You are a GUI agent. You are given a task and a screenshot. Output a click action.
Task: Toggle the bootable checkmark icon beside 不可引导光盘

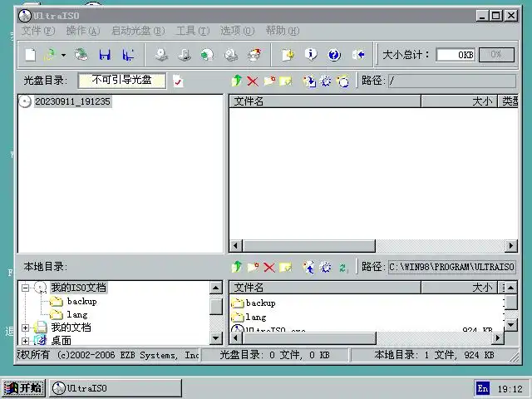[178, 81]
